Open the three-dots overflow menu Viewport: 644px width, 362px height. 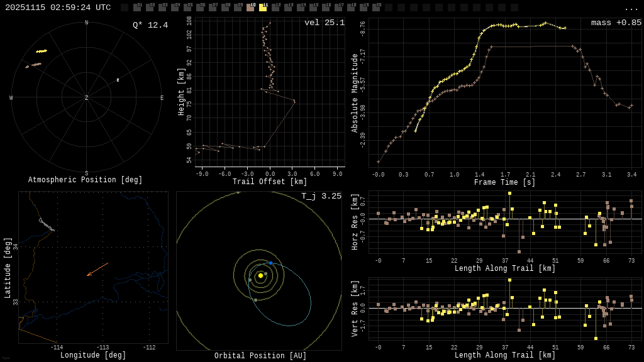[x=631, y=9]
